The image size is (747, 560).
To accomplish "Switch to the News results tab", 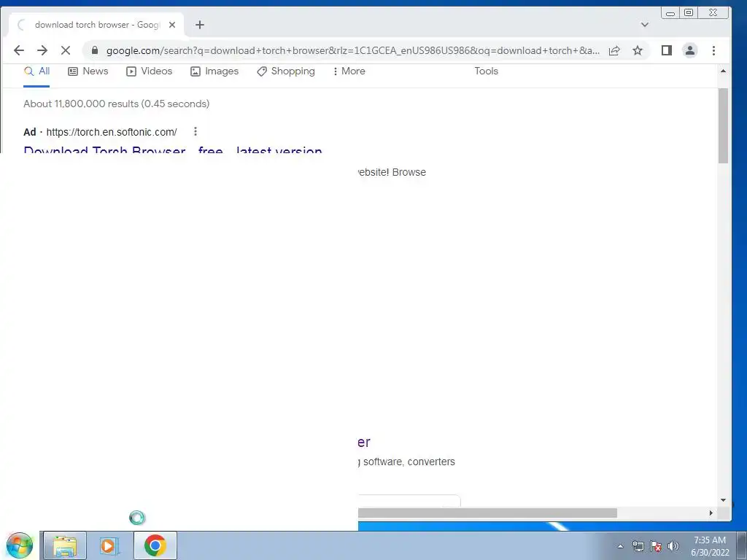I will click(x=88, y=71).
